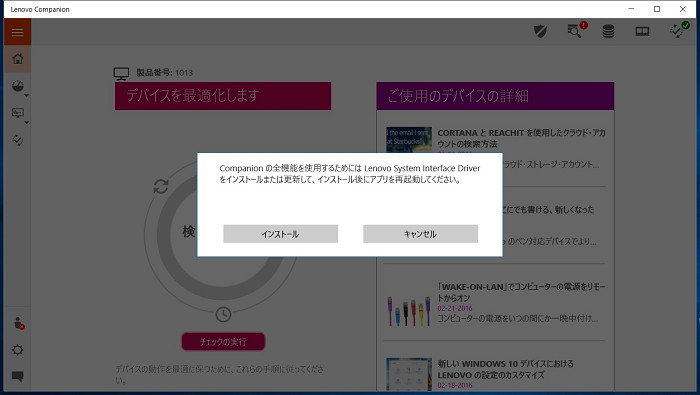The image size is (700, 395).
Task: Click the 02-18-2016 article date
Action: 454,385
